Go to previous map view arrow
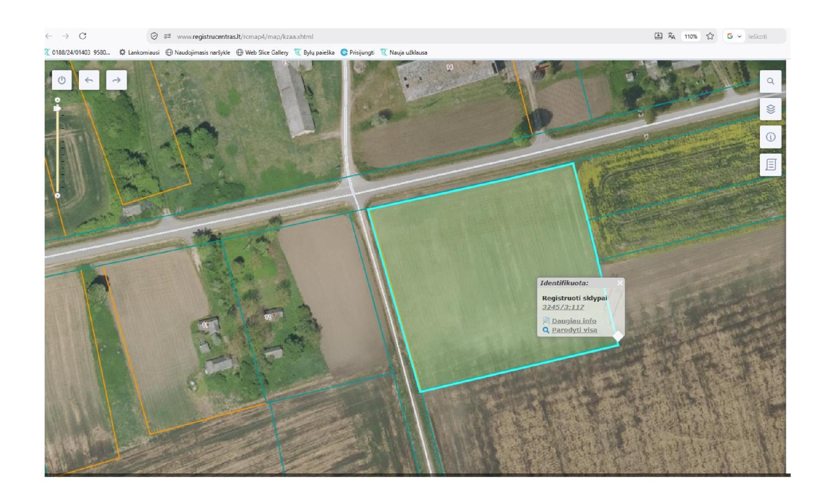The image size is (828, 504). pos(89,80)
